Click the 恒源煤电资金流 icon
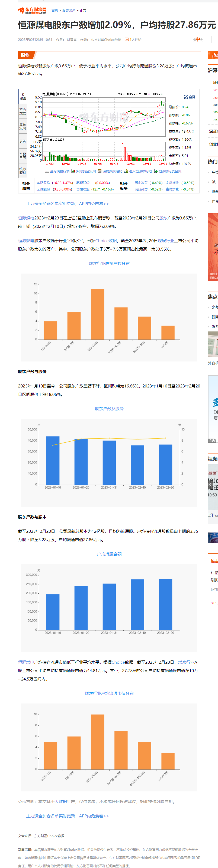The height and width of the screenshot is (868, 218). coord(156,171)
